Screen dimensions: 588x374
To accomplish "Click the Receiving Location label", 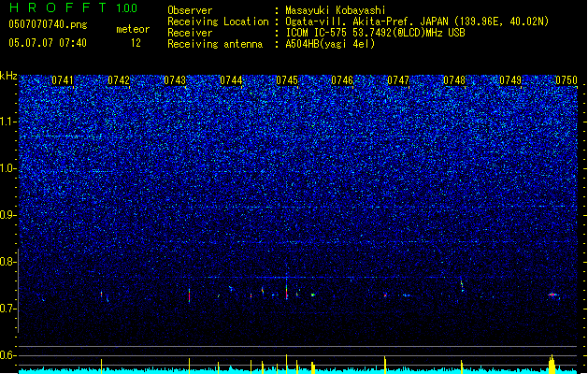I will pos(218,22).
